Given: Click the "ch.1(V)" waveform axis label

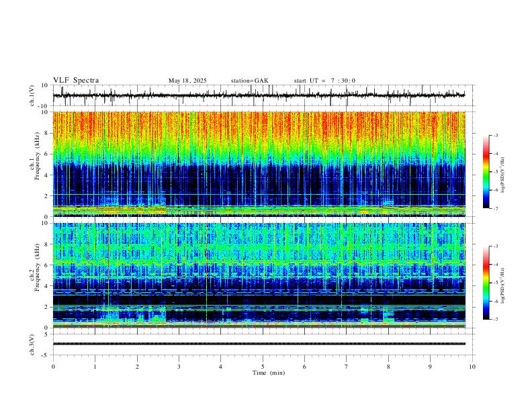Looking at the screenshot, I should tap(32, 95).
